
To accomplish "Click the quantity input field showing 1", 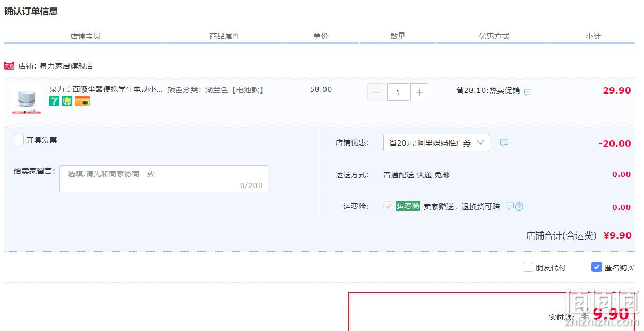I will point(398,92).
